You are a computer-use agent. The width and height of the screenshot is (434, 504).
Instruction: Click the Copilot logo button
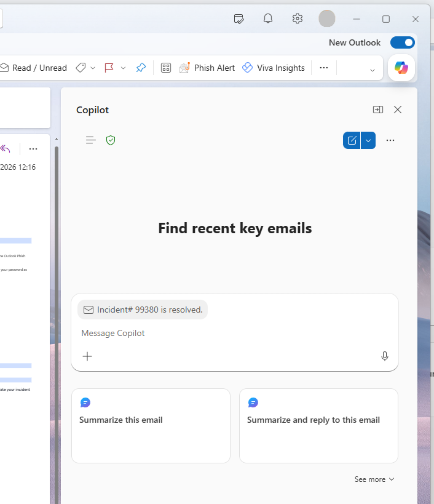tap(401, 68)
